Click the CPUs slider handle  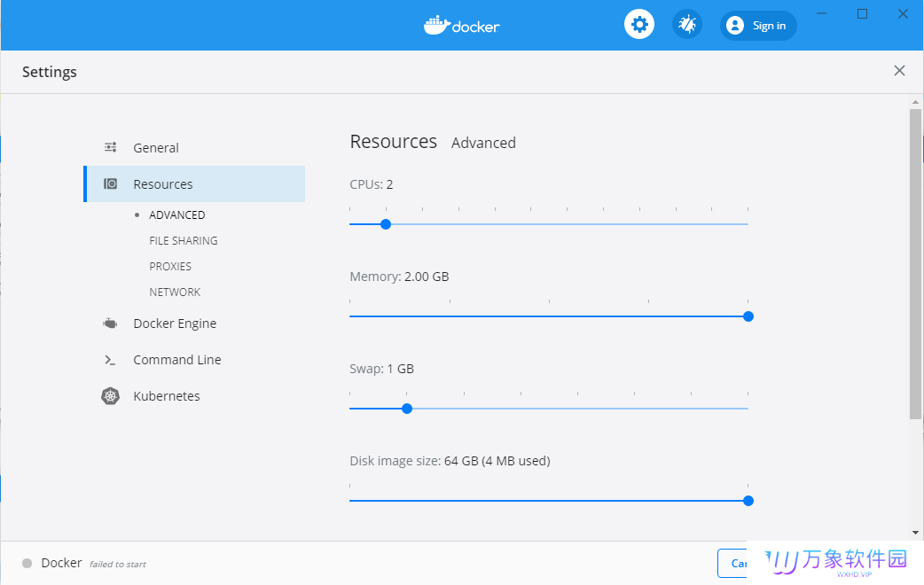386,224
